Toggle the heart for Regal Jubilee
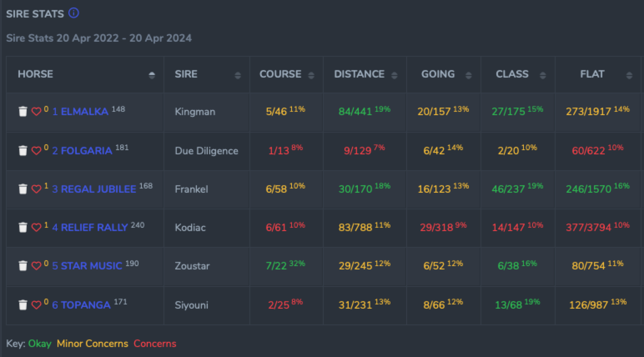 click(36, 189)
